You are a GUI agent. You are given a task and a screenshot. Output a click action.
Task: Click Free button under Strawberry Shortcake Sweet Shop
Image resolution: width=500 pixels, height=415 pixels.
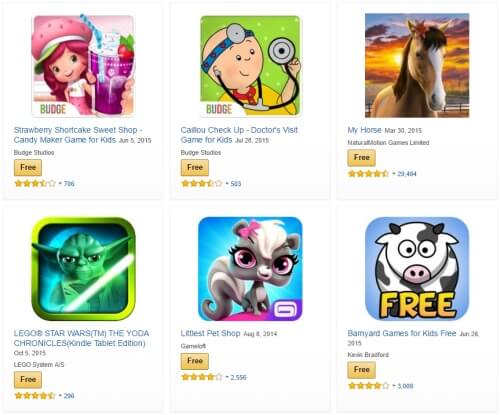point(28,167)
